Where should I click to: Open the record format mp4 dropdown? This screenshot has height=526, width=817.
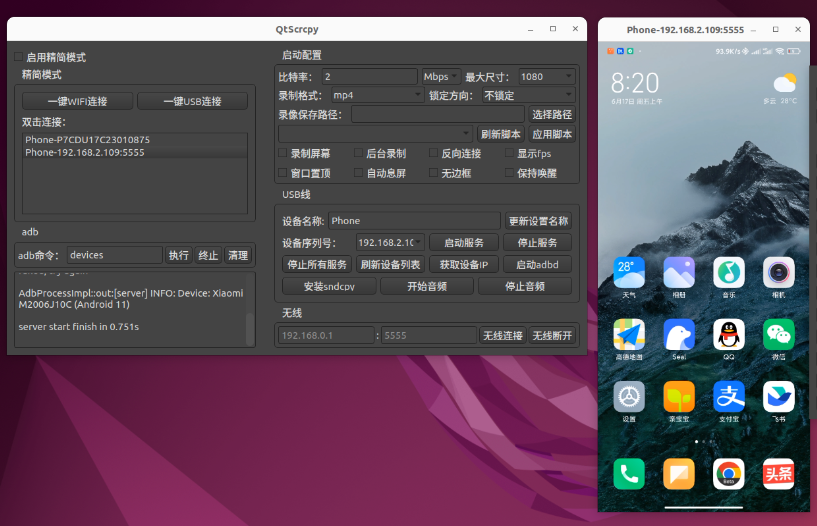pyautogui.click(x=377, y=95)
